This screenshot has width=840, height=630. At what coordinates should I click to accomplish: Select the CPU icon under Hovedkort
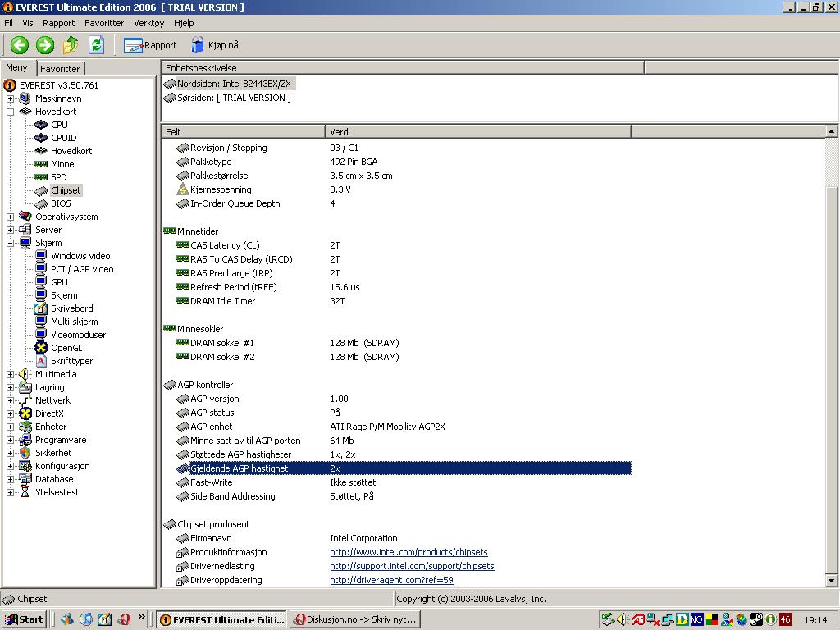(41, 125)
